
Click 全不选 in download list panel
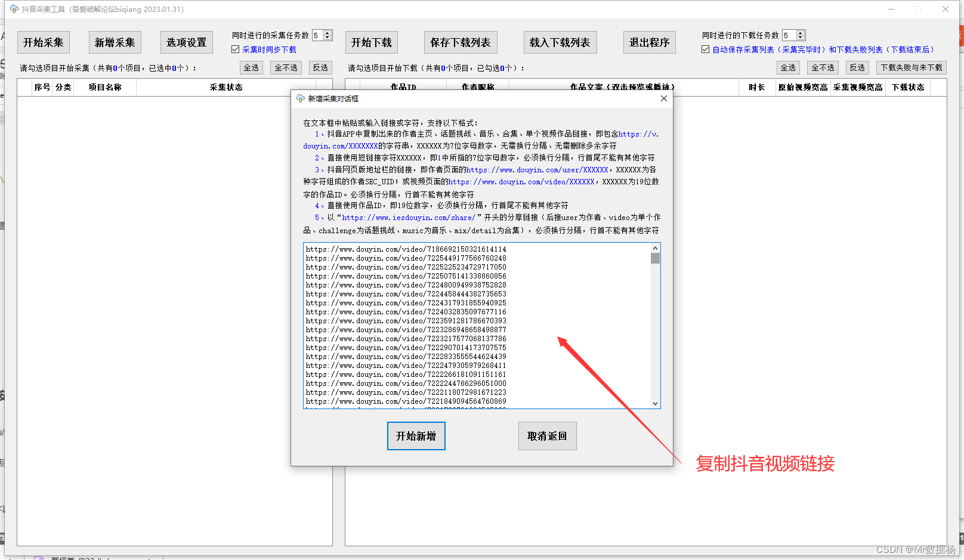pos(823,67)
